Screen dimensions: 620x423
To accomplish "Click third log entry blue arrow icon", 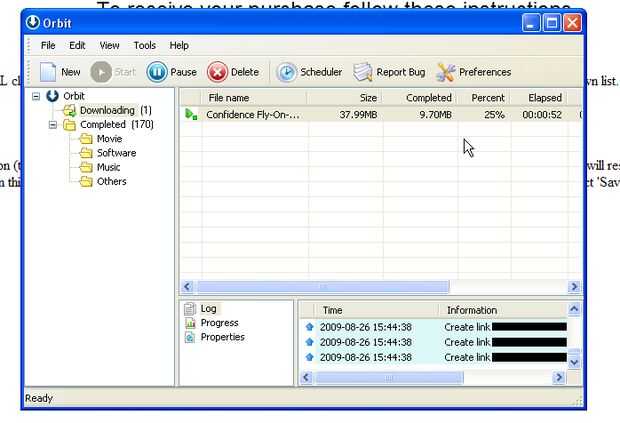I will point(310,357).
